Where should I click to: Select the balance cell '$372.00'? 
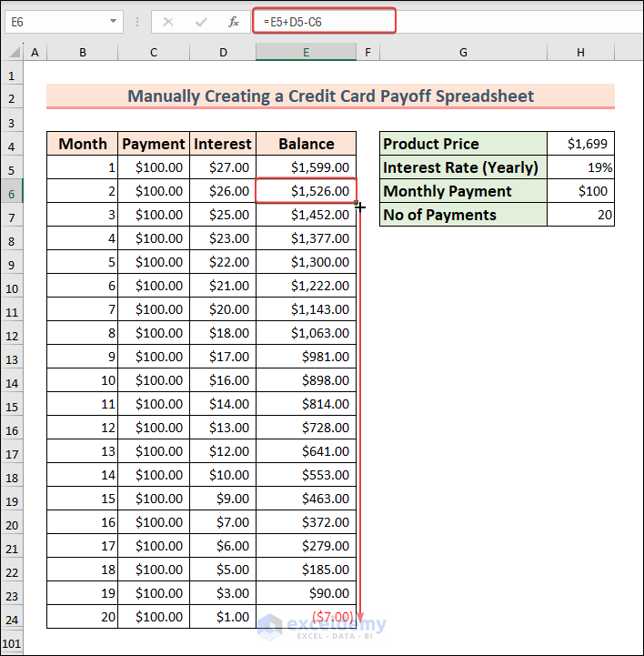coord(307,521)
